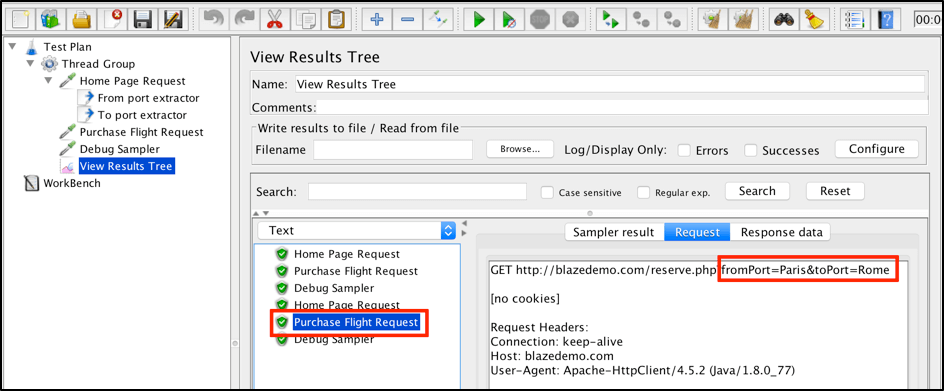Click the "Connection: keep-alive" header line
Viewport: 944px width, 391px height.
556,342
